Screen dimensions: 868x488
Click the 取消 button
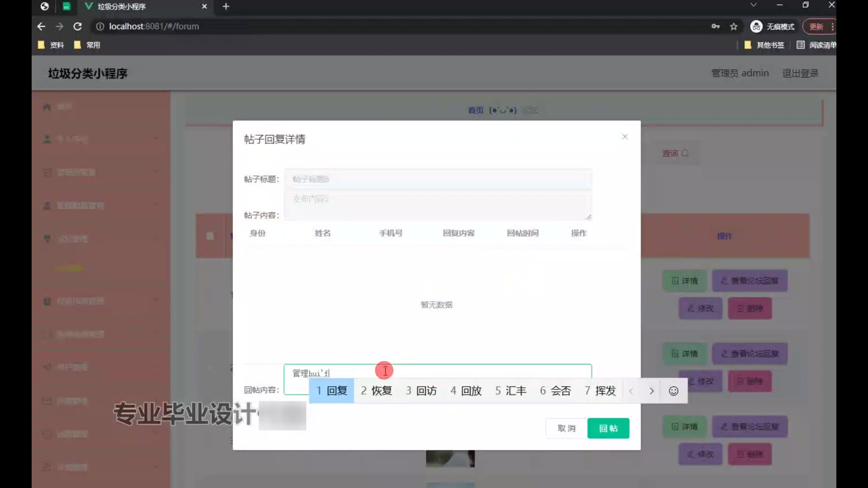click(566, 428)
